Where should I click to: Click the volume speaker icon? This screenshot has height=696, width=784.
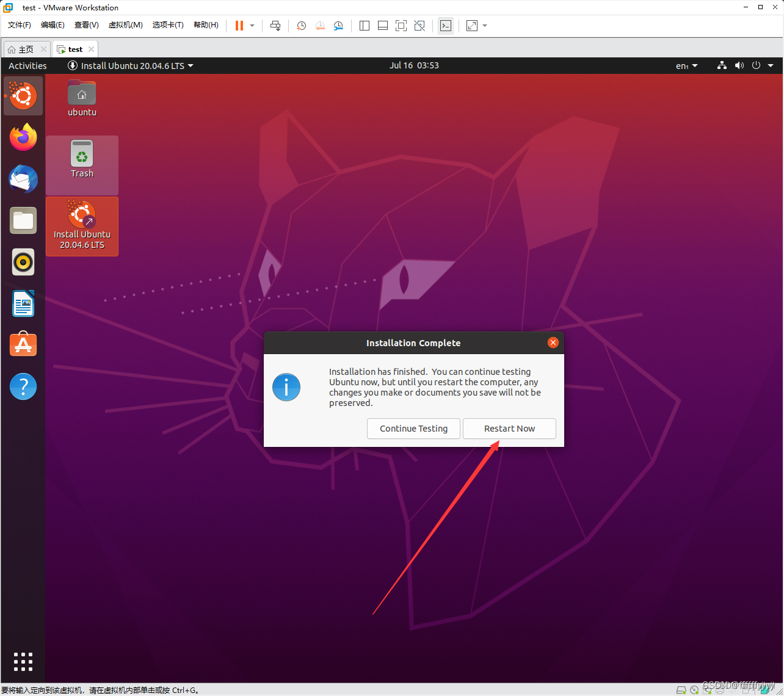tap(739, 65)
